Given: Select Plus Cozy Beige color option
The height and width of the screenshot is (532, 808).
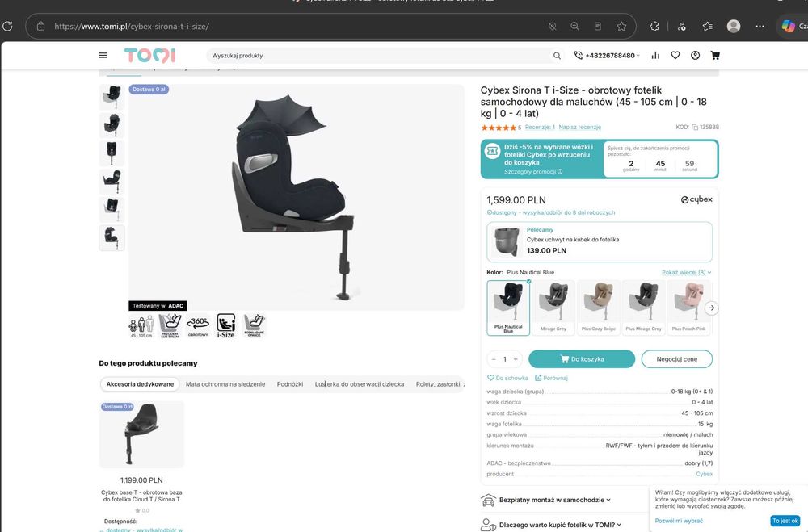Looking at the screenshot, I should click(x=598, y=308).
